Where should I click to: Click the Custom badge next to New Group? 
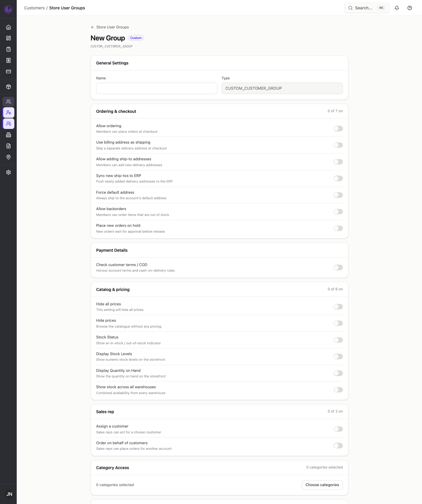click(136, 38)
